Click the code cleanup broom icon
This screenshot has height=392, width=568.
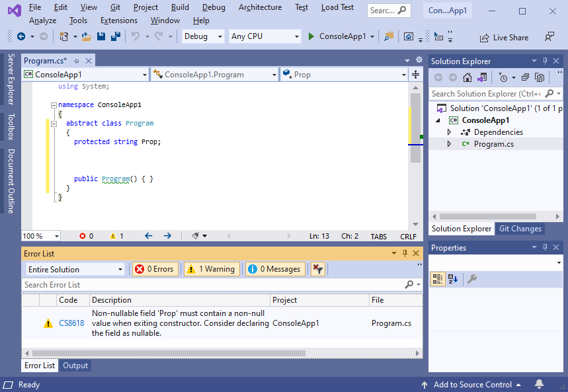pos(196,236)
